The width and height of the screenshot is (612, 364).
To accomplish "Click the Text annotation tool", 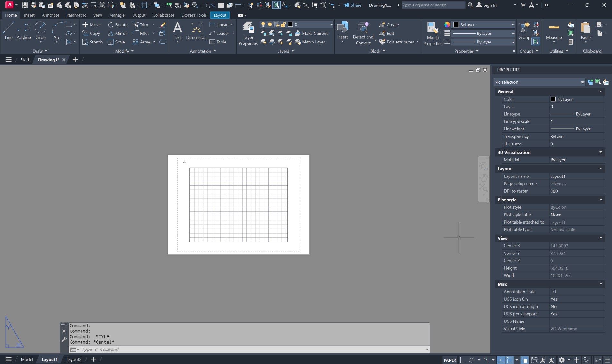I will [x=177, y=31].
